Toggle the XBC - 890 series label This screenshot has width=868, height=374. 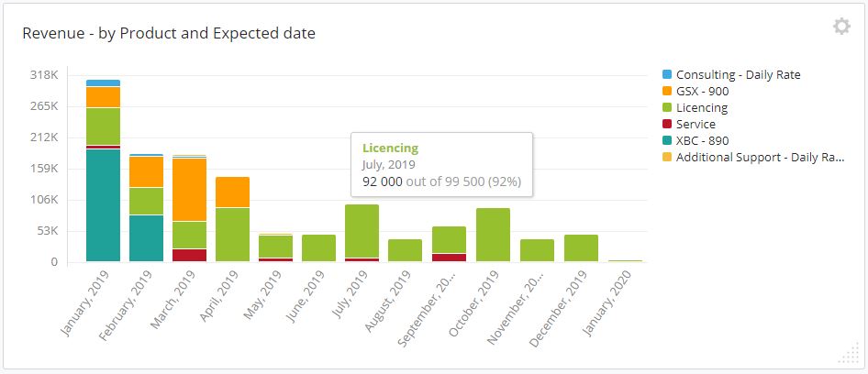[703, 141]
